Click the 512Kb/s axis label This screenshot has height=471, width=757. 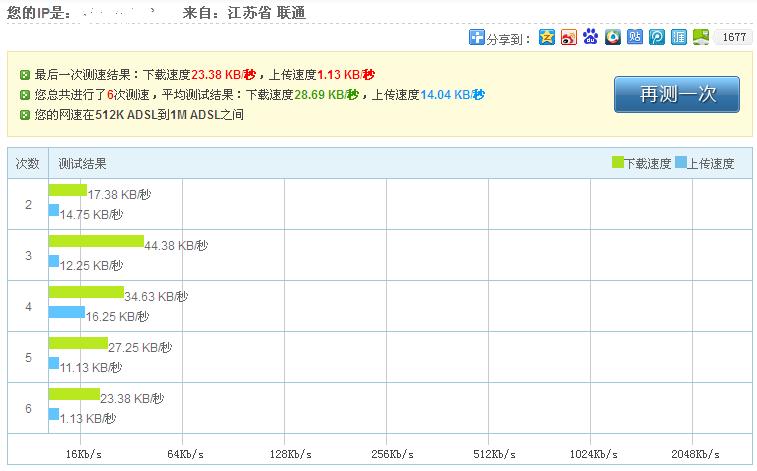click(494, 454)
